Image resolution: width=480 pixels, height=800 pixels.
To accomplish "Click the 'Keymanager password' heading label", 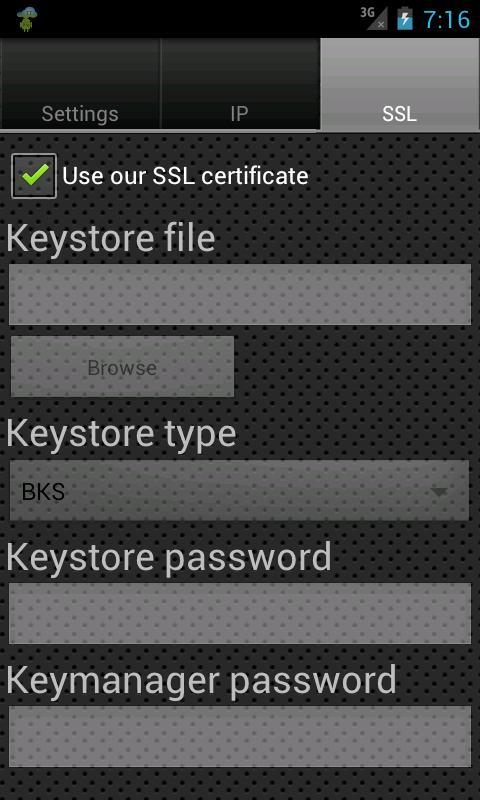I will point(201,681).
